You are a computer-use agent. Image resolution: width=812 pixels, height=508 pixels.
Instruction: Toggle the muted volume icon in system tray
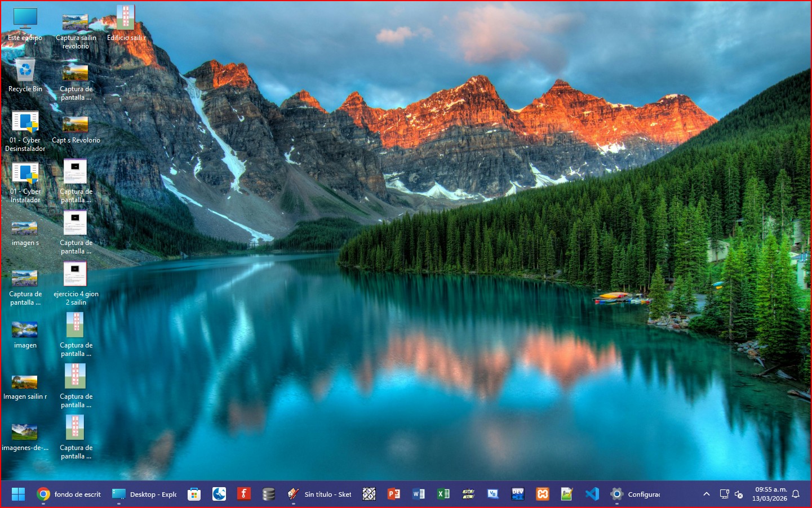click(739, 494)
